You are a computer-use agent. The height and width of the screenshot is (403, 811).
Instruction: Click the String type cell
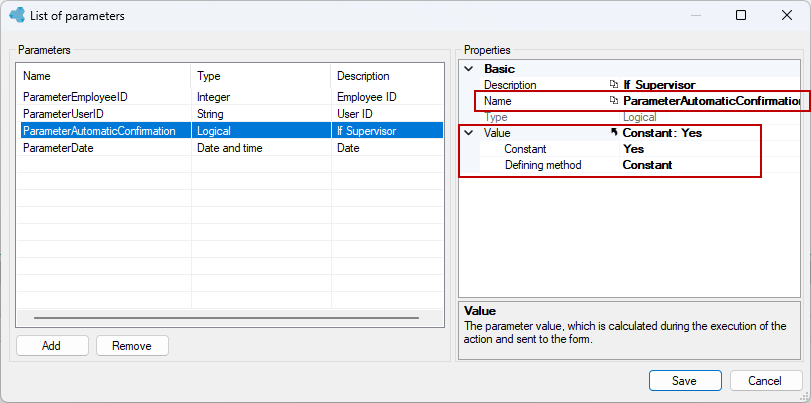click(x=261, y=114)
